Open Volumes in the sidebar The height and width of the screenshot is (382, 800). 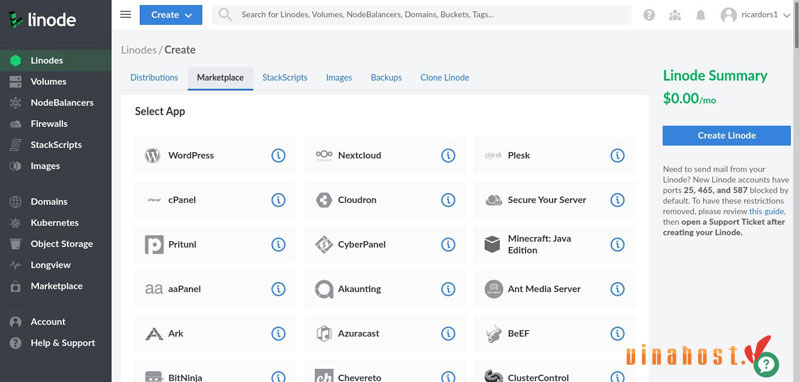pyautogui.click(x=56, y=82)
